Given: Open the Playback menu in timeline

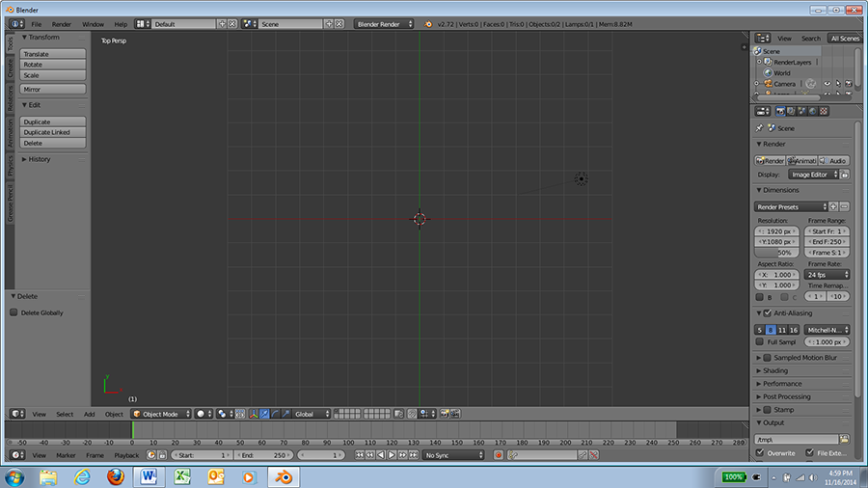Looking at the screenshot, I should point(126,455).
